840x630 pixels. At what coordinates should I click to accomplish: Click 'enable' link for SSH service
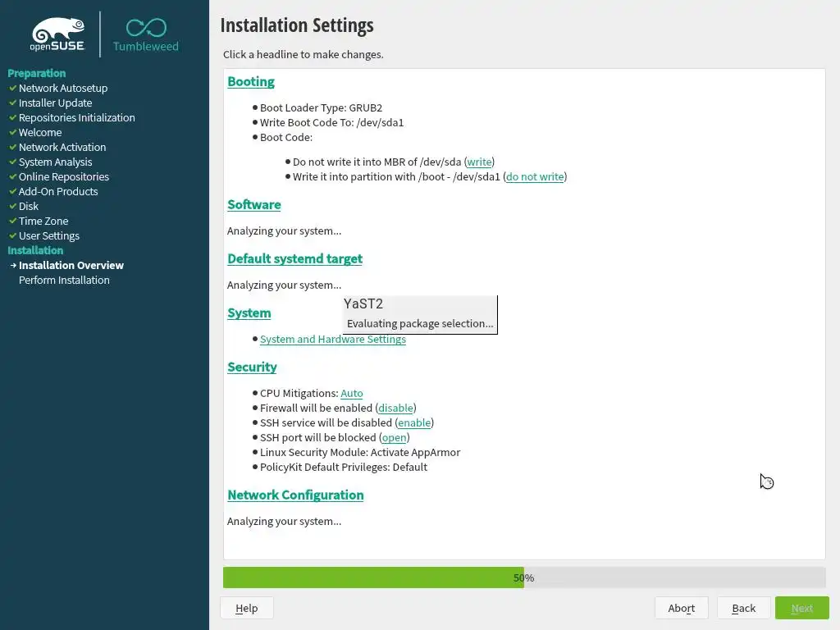click(414, 422)
